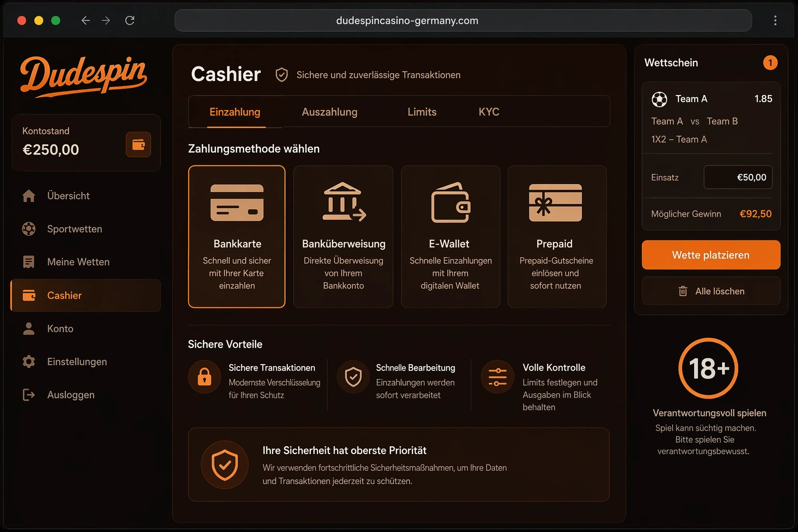Click the E-Wallet wallet icon

[450, 203]
